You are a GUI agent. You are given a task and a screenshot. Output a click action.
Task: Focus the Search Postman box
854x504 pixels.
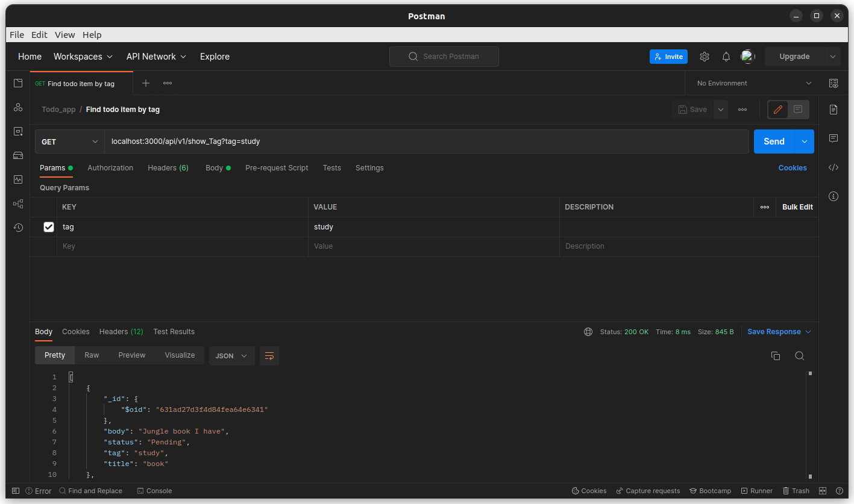[444, 57]
